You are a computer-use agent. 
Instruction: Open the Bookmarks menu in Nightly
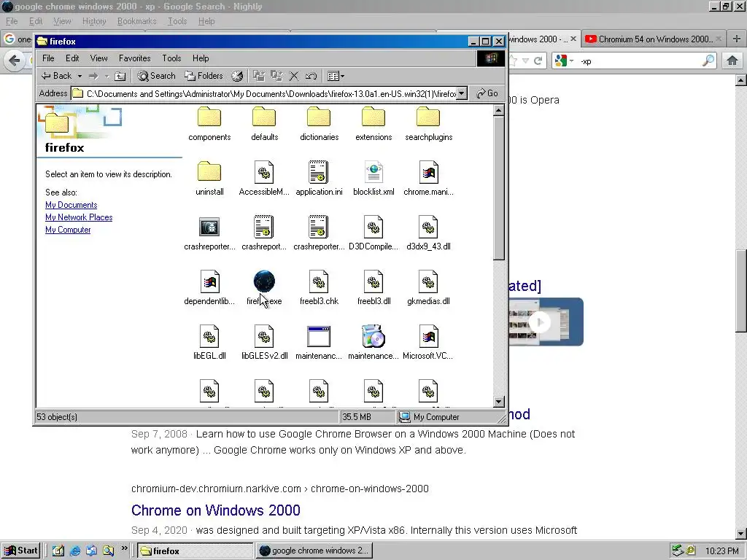click(136, 21)
